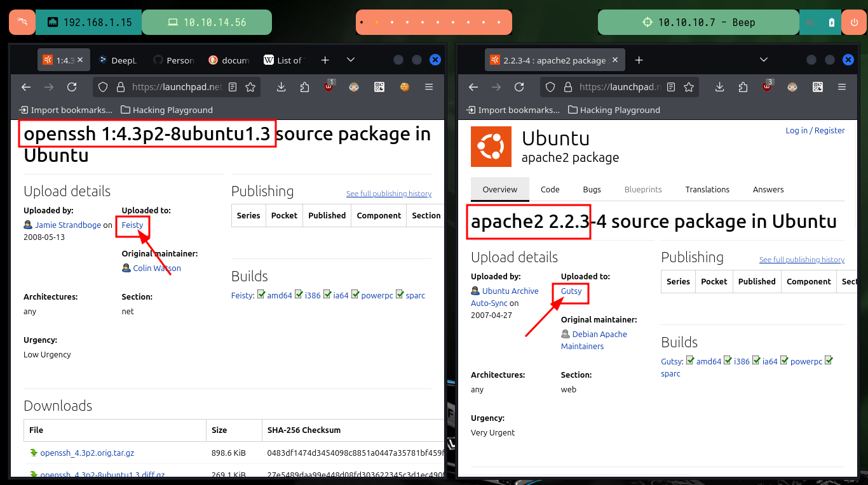Open the hamburger menu in right browser window
The image size is (868, 485).
click(x=842, y=87)
